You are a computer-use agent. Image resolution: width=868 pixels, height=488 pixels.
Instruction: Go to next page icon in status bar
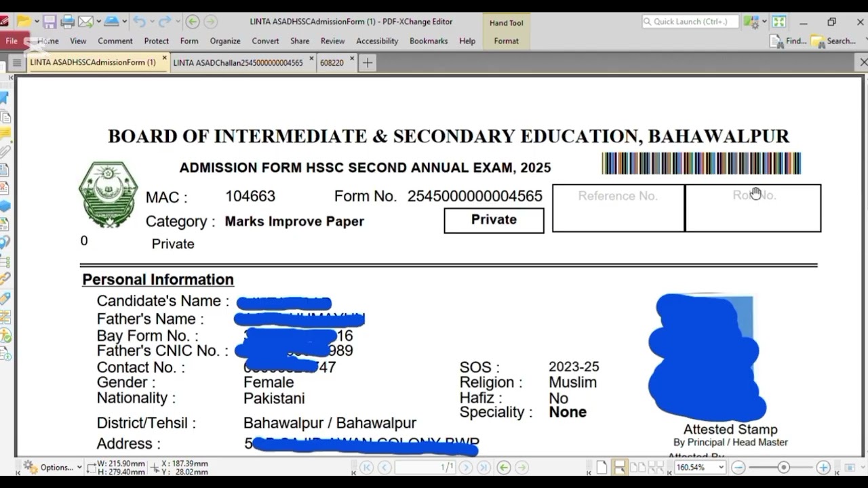pyautogui.click(x=466, y=467)
